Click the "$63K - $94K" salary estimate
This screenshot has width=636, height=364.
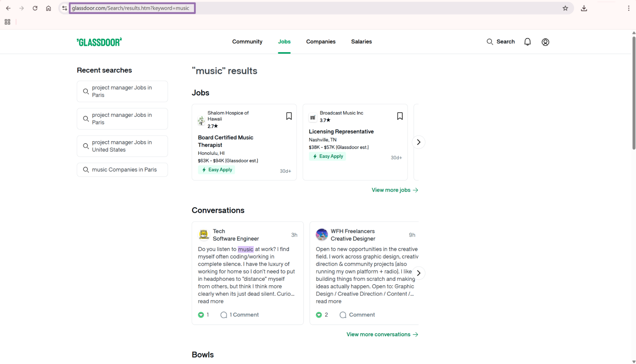tap(228, 161)
